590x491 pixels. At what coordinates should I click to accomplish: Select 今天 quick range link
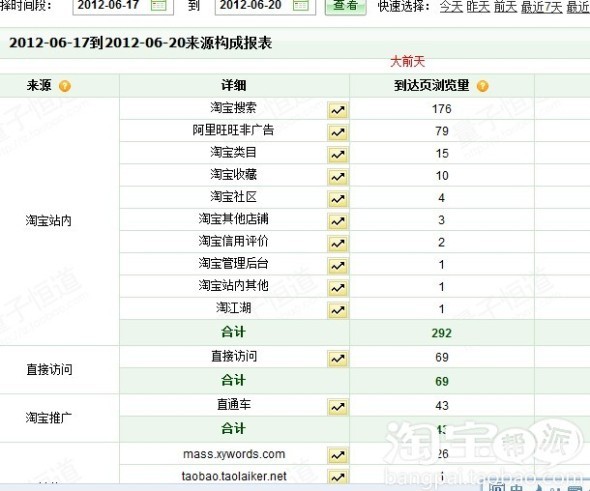[451, 6]
